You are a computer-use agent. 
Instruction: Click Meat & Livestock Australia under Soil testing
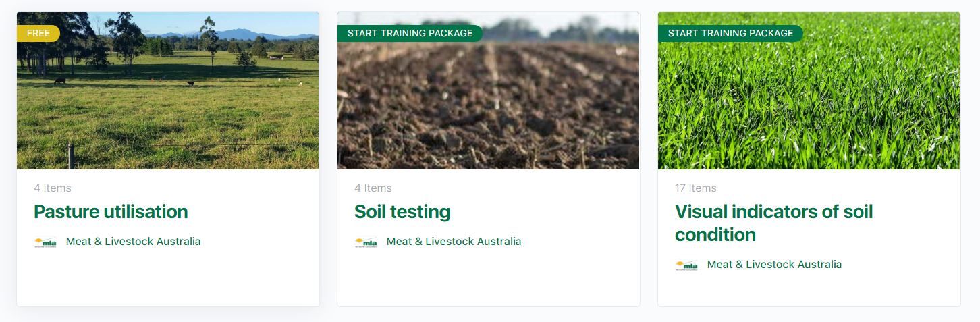click(454, 242)
